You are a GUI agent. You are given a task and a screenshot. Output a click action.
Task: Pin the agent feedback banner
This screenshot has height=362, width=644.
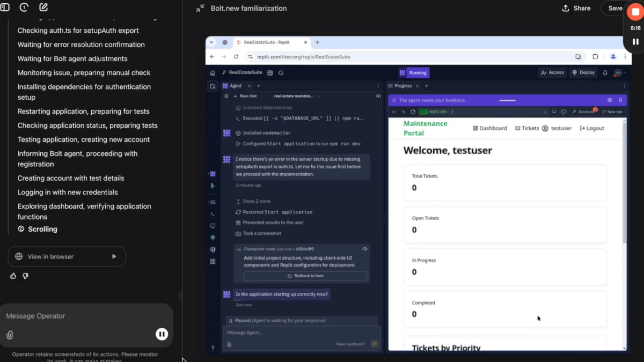(x=620, y=100)
